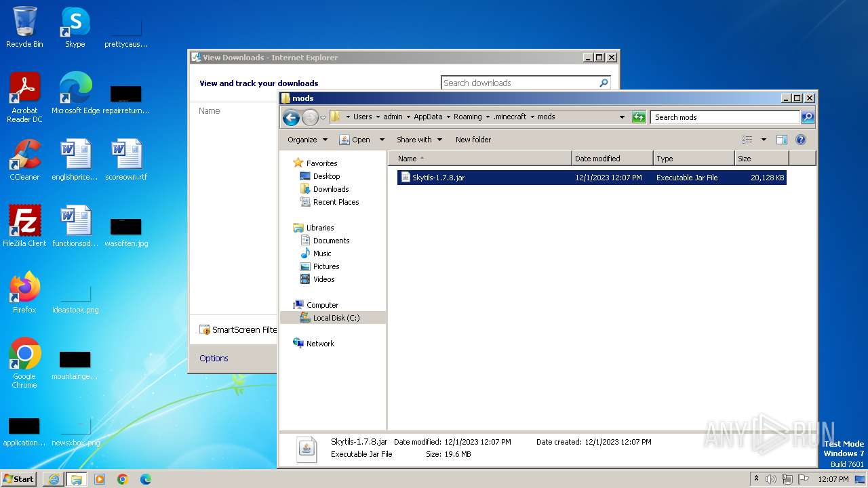This screenshot has height=488, width=868.
Task: Select scoreown.rtf file on desktop
Action: point(126,160)
